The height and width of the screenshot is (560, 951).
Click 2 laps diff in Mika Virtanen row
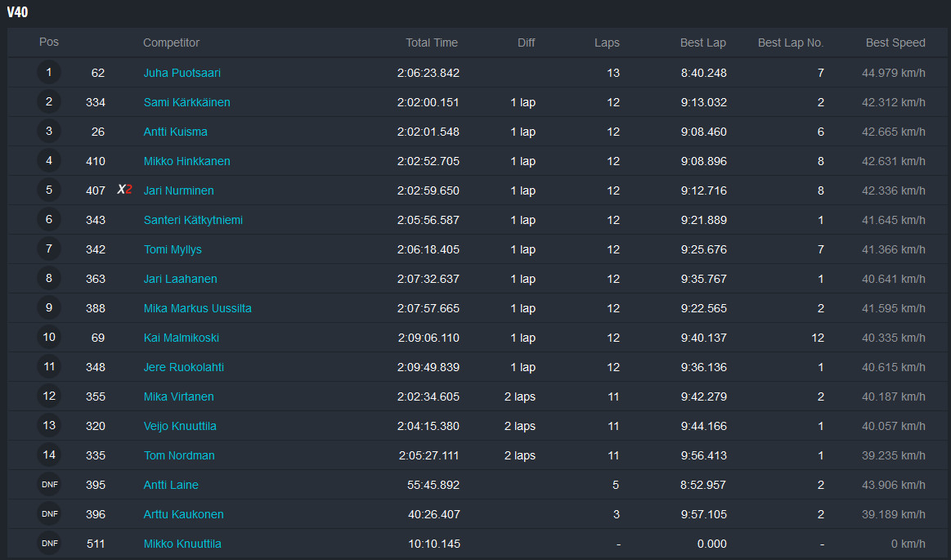pyautogui.click(x=520, y=396)
